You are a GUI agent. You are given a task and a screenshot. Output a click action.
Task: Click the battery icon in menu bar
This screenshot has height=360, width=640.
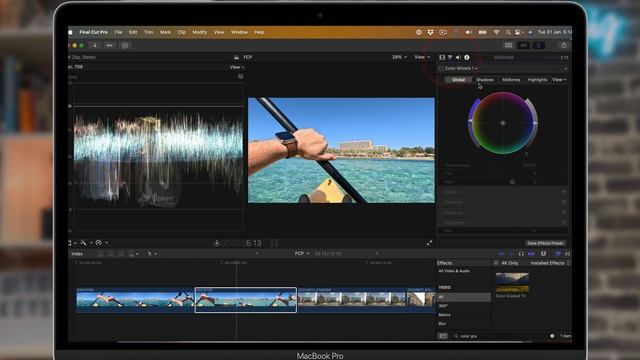(x=482, y=32)
